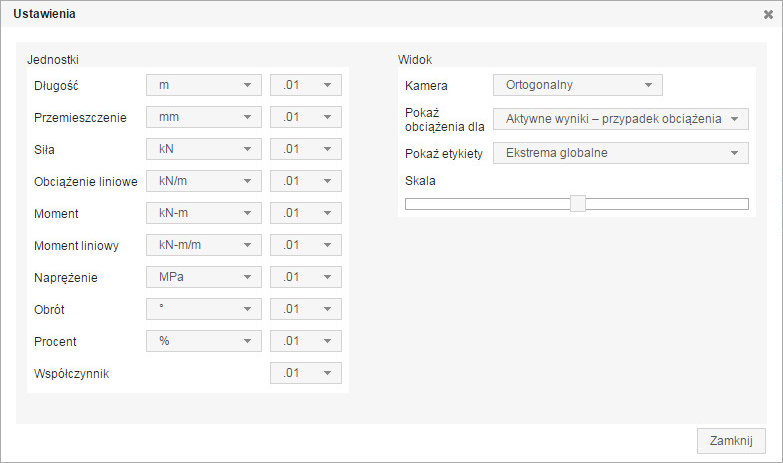Open Pokaż etykiety dropdown Ekstrema globalne
The width and height of the screenshot is (783, 463).
(620, 153)
